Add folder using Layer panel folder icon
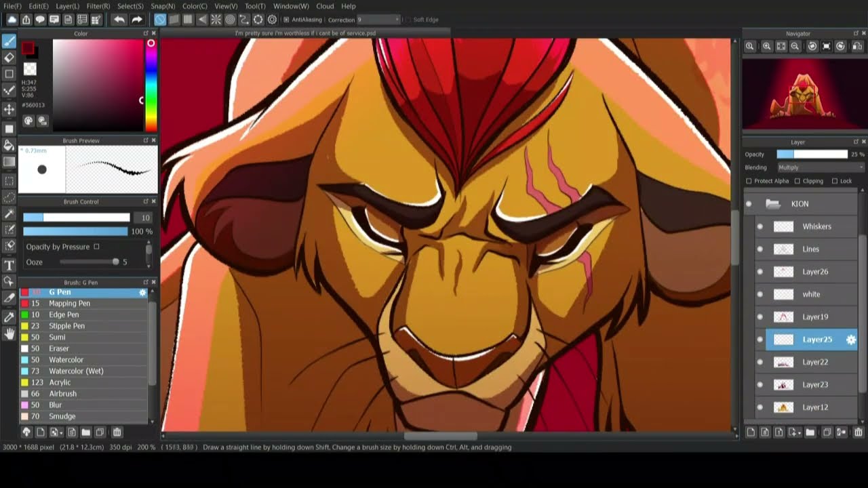 (810, 432)
